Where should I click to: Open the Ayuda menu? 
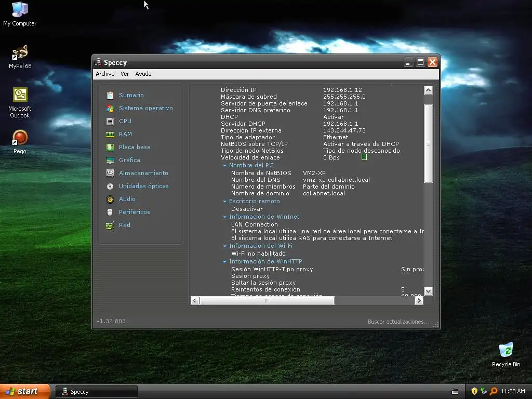143,74
